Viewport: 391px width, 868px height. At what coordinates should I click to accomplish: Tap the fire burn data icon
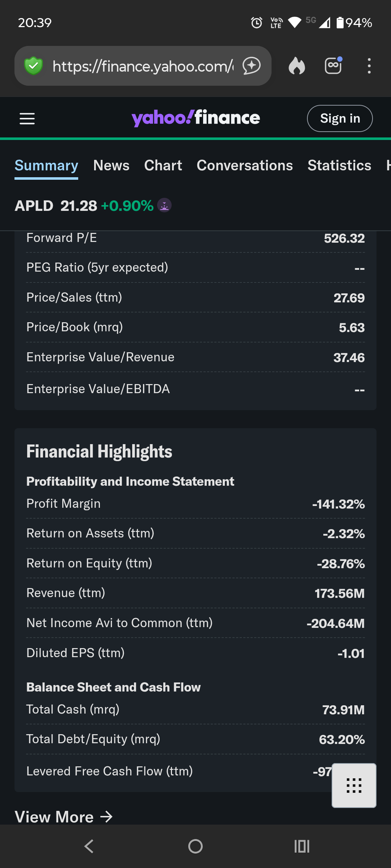tap(297, 66)
